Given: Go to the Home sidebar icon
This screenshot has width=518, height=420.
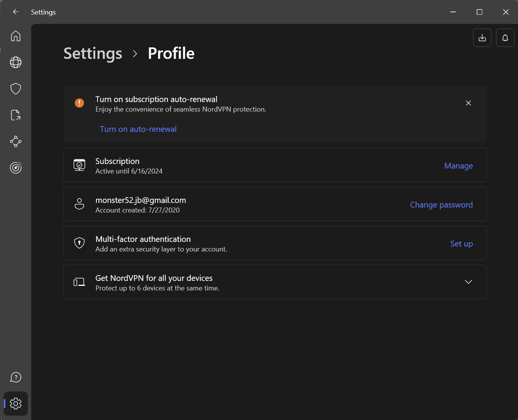Looking at the screenshot, I should tap(16, 36).
